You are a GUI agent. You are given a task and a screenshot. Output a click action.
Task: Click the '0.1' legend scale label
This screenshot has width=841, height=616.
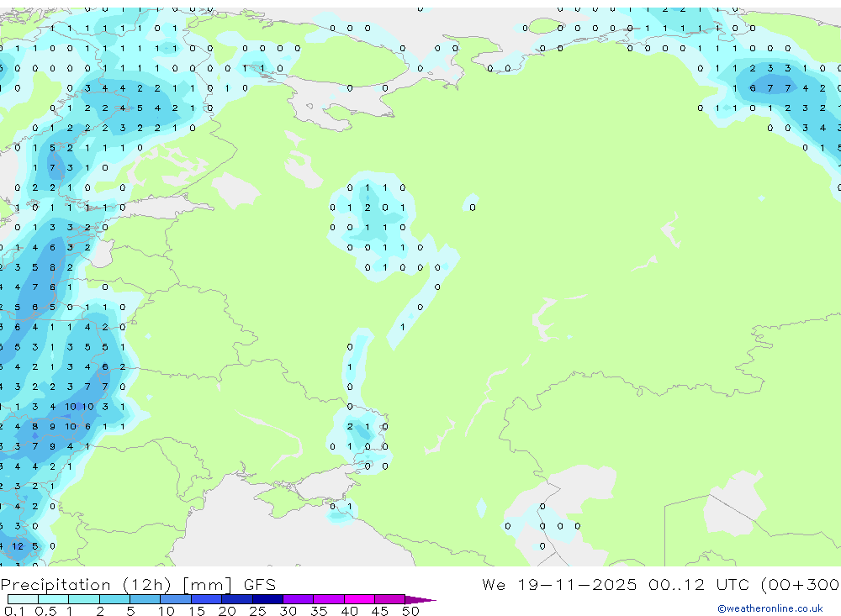tap(14, 611)
